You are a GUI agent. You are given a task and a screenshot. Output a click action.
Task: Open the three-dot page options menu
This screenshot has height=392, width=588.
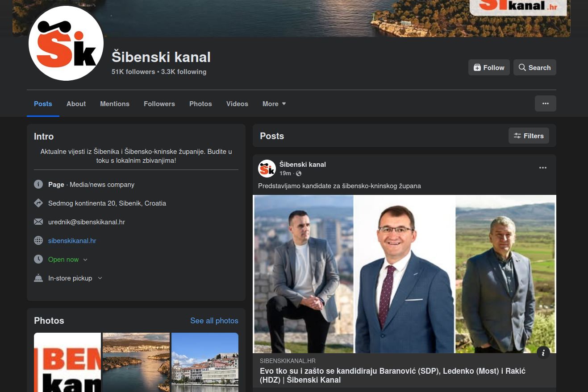point(545,103)
